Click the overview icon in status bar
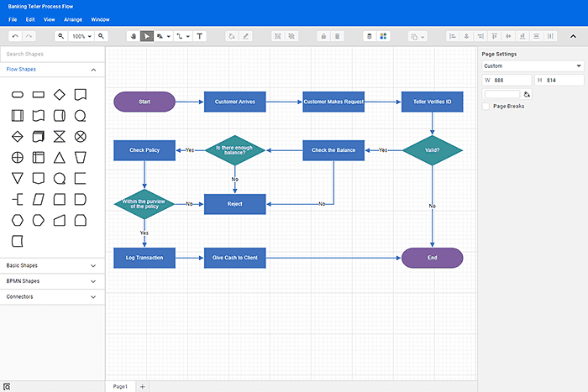Image resolution: width=588 pixels, height=392 pixels. (x=7, y=386)
